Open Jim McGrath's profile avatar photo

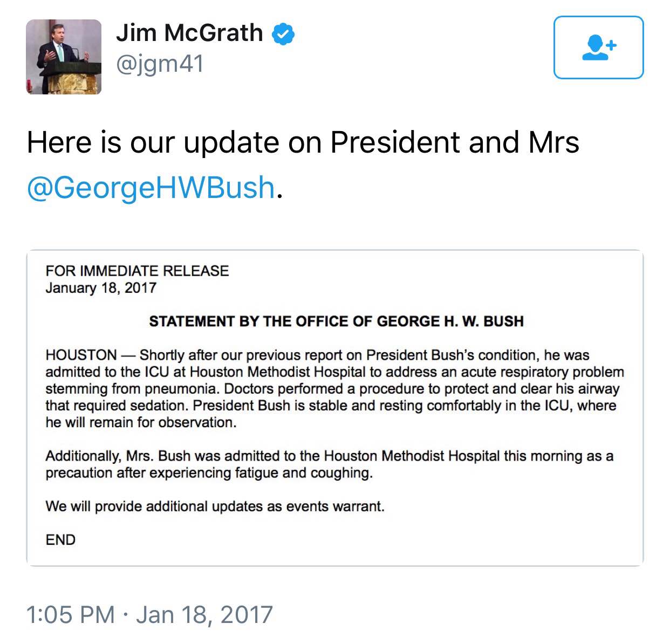64,57
